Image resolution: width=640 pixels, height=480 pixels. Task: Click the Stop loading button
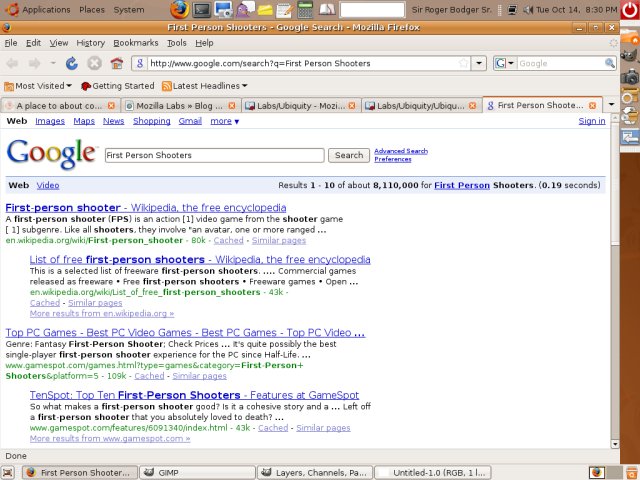[94, 63]
